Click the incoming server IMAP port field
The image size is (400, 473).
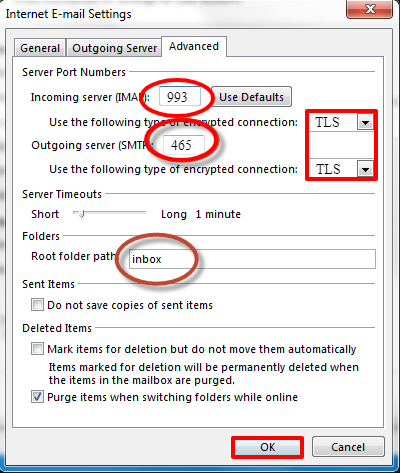[180, 97]
